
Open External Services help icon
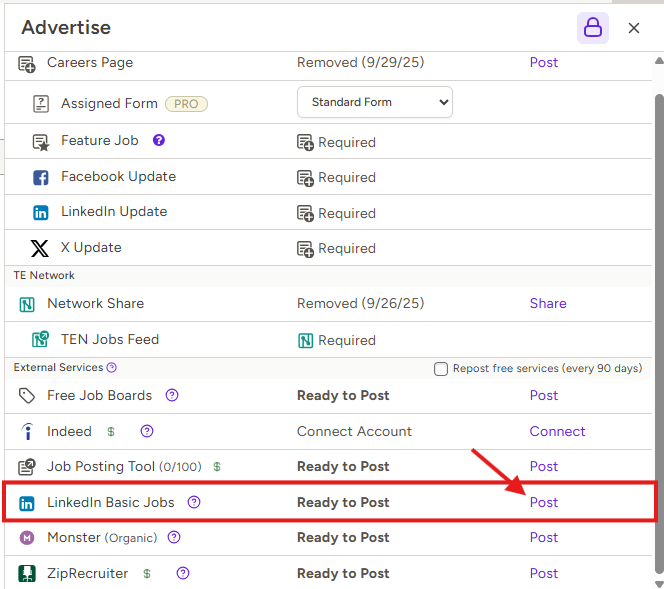(111, 368)
